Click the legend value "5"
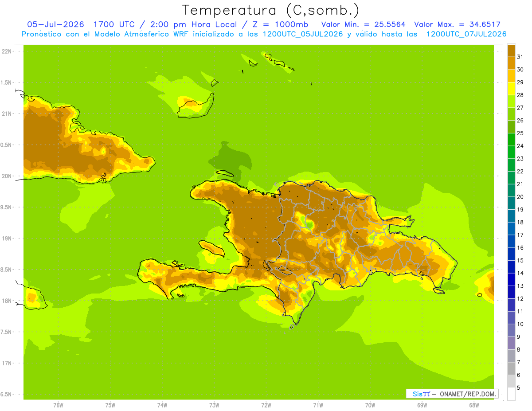The image size is (532, 411). click(x=519, y=388)
